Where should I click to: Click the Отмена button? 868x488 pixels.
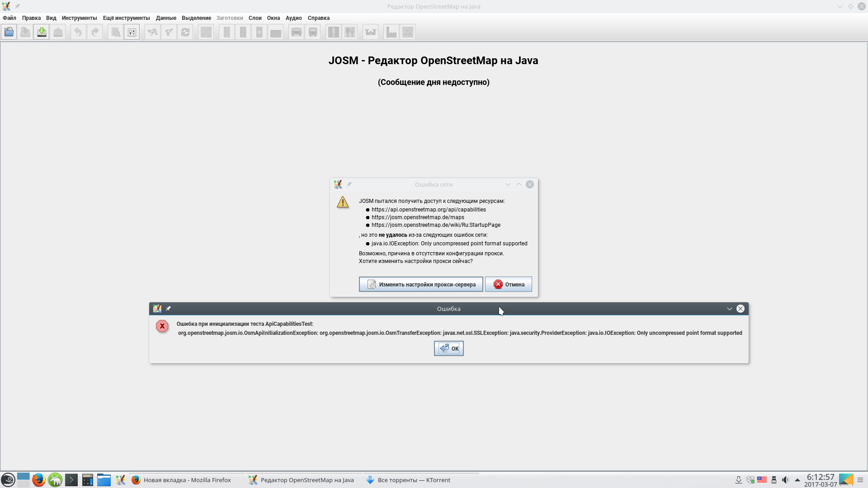pyautogui.click(x=509, y=284)
